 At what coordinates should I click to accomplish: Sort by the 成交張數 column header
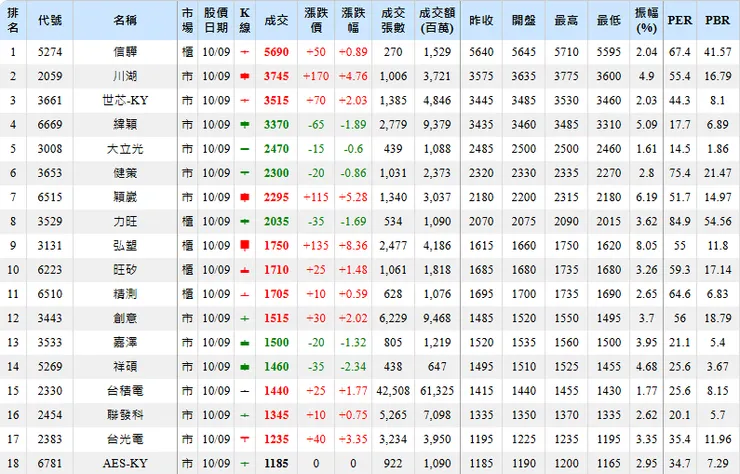pos(393,20)
